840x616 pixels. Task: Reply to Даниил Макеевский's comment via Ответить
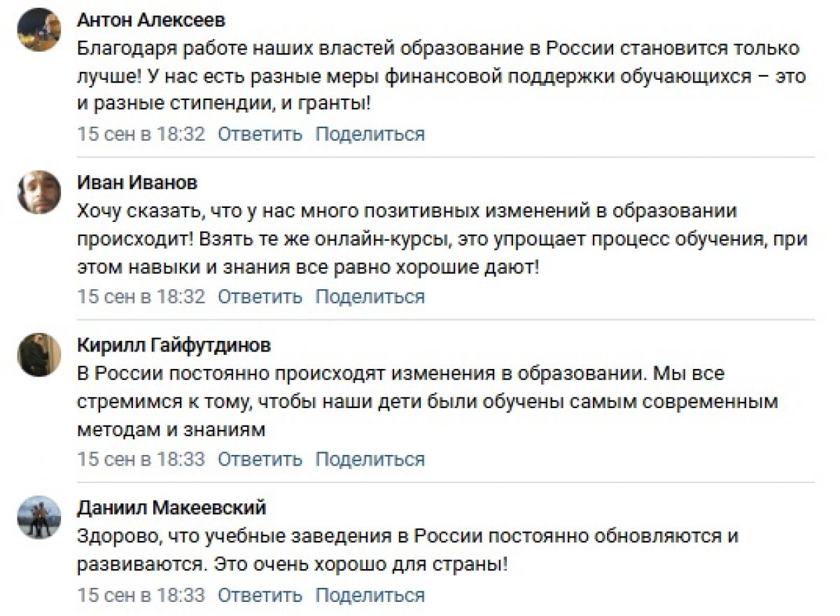pyautogui.click(x=260, y=595)
